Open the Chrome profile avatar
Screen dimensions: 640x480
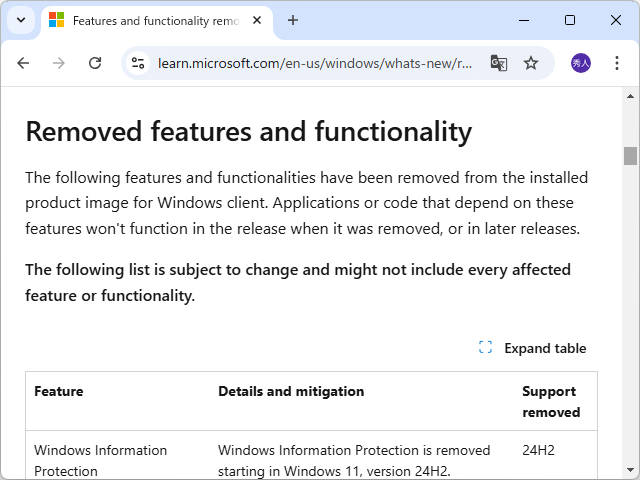(x=580, y=63)
